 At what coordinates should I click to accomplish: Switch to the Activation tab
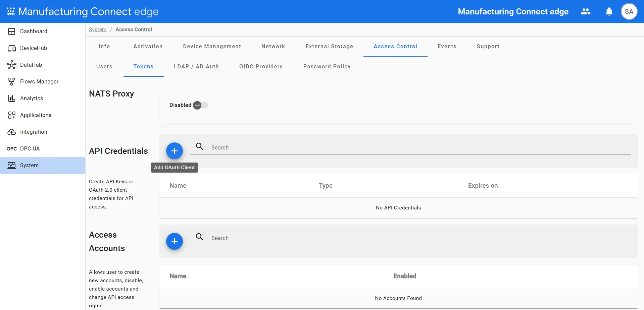148,47
